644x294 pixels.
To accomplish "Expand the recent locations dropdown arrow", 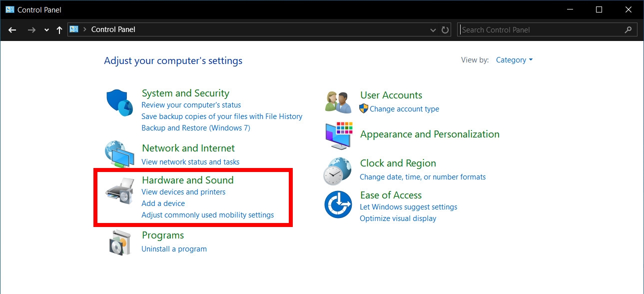I will (46, 30).
